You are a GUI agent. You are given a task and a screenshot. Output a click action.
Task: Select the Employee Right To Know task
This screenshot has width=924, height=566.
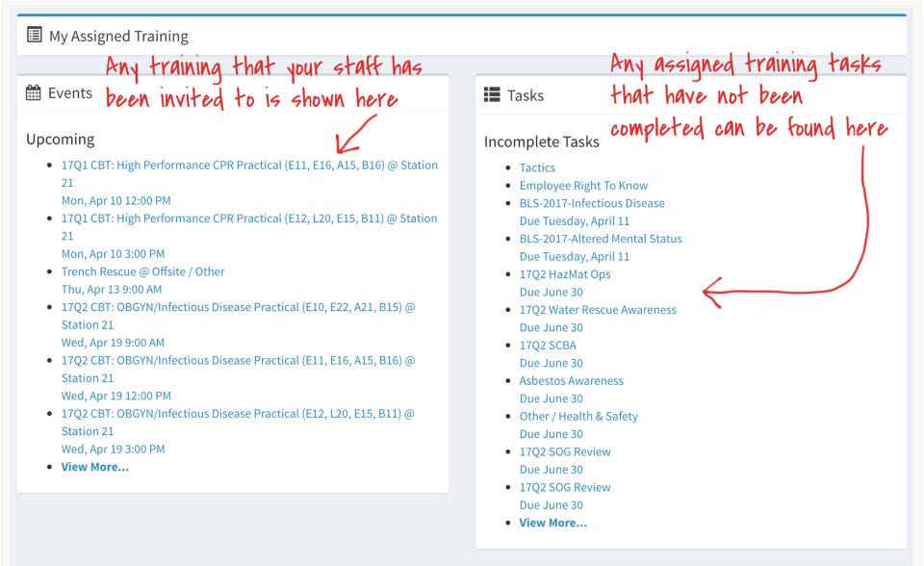click(584, 185)
